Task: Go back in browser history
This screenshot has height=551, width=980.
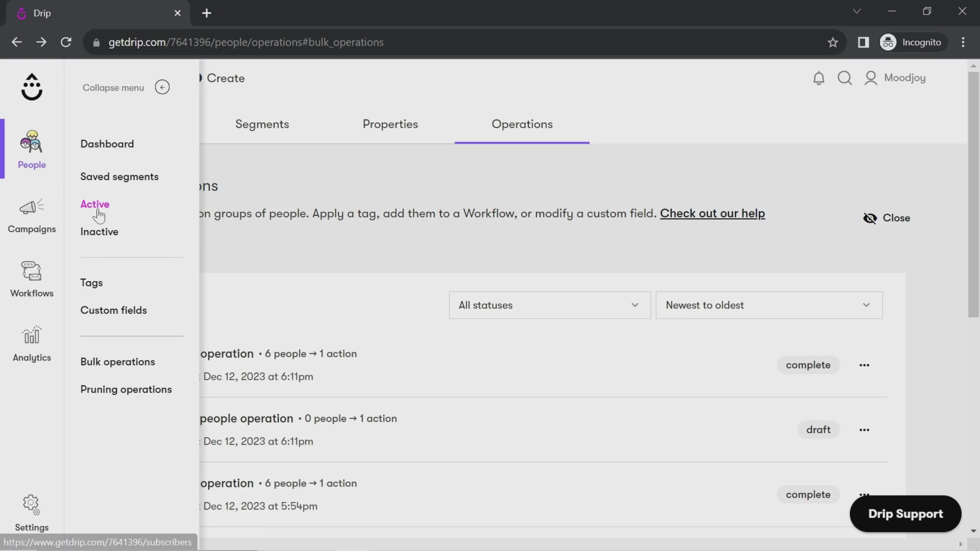Action: (x=17, y=42)
